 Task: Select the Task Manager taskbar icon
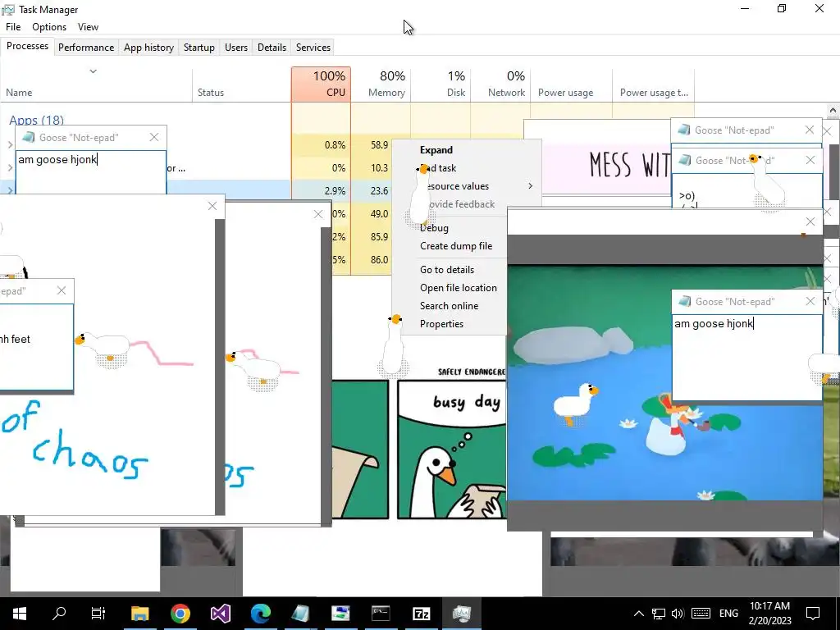pos(461,614)
